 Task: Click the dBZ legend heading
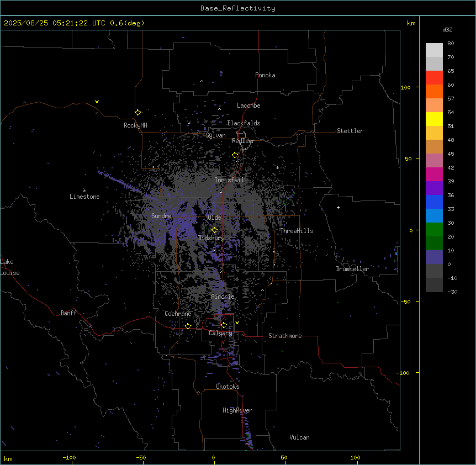click(x=447, y=29)
